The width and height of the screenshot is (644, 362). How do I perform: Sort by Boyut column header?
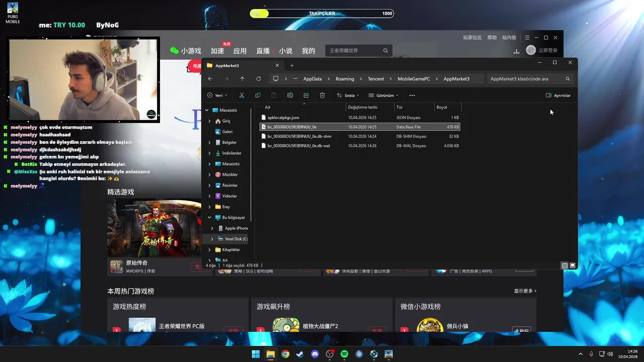click(x=447, y=107)
